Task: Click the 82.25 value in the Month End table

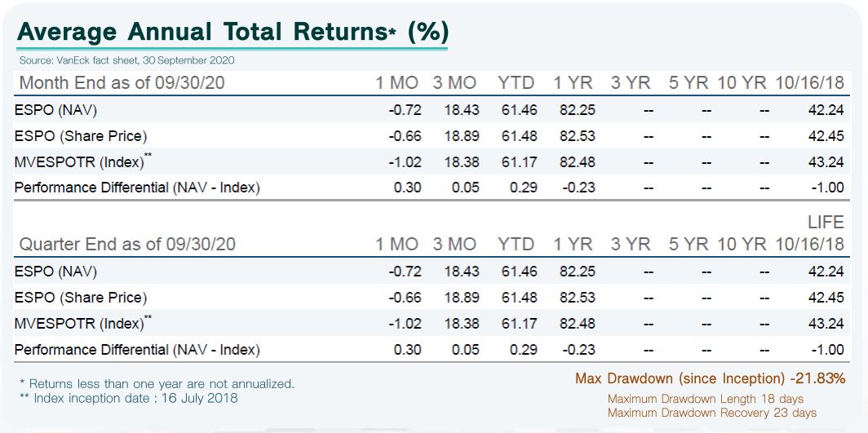Action: 576,110
